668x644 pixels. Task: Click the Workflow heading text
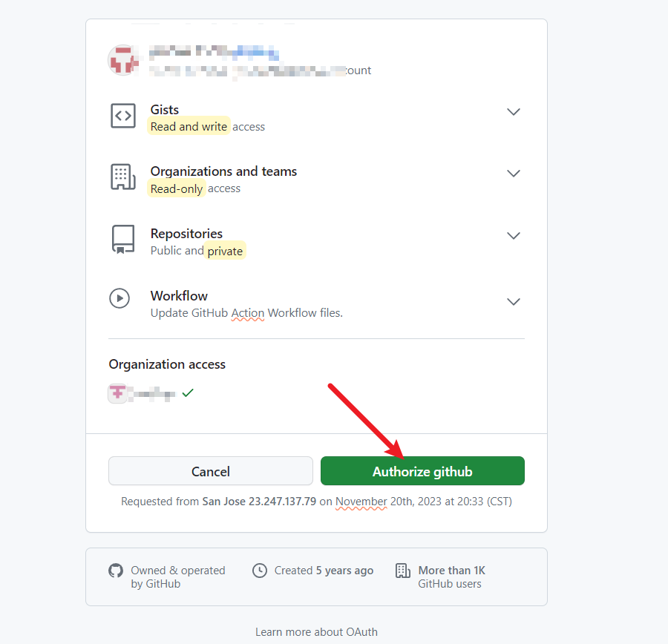[179, 296]
